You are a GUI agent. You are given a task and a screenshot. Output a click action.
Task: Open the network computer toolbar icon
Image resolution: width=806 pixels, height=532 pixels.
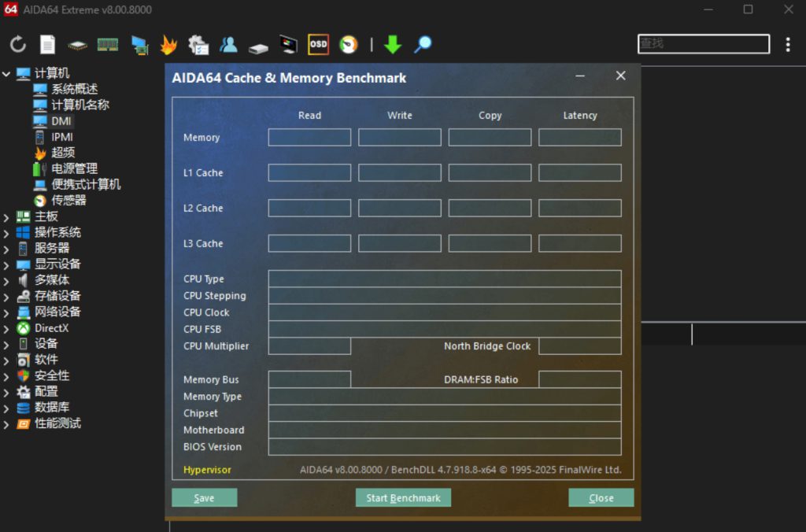tap(139, 45)
